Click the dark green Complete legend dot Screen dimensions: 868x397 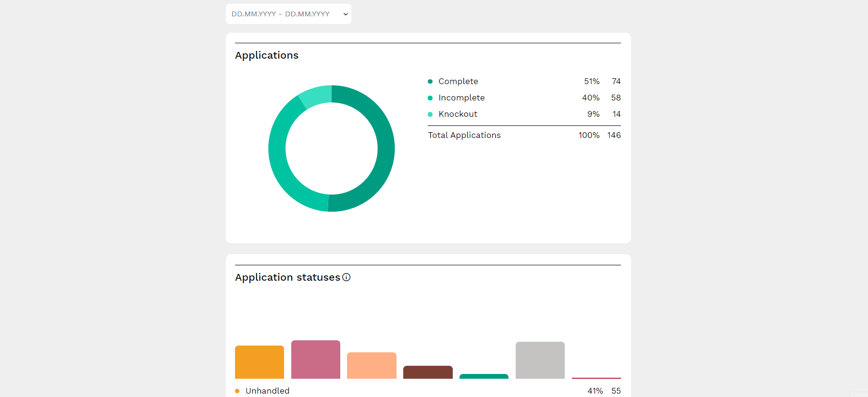tap(430, 82)
